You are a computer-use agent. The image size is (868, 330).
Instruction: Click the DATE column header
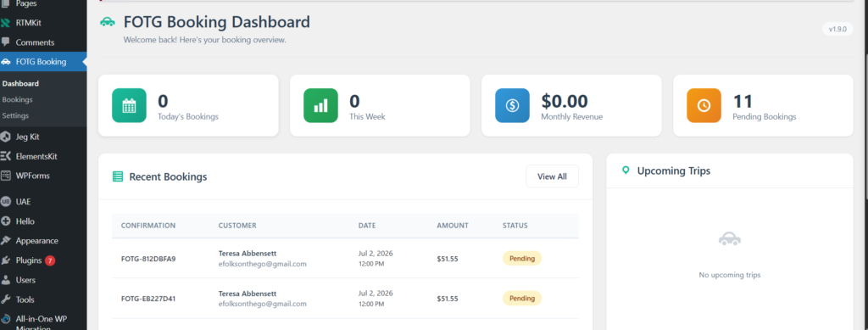click(367, 226)
